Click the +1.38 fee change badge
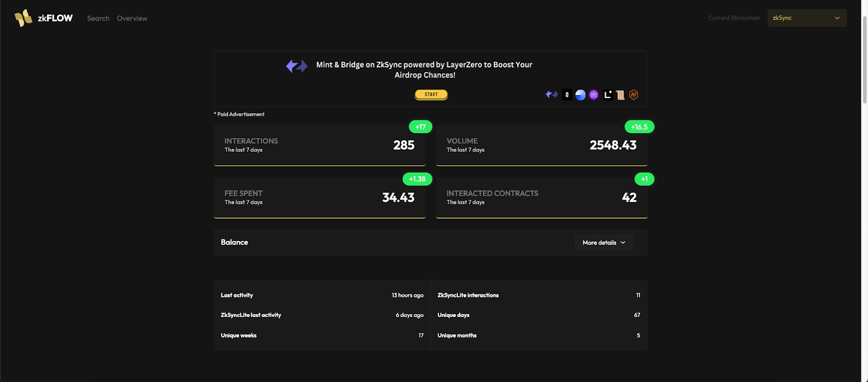The image size is (868, 382). tap(417, 179)
